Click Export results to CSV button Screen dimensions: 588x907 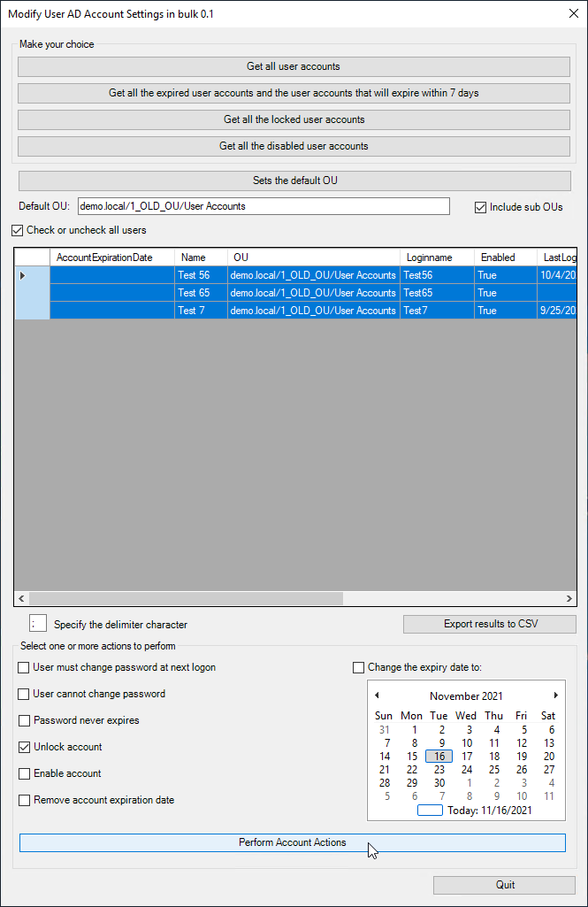pos(490,624)
